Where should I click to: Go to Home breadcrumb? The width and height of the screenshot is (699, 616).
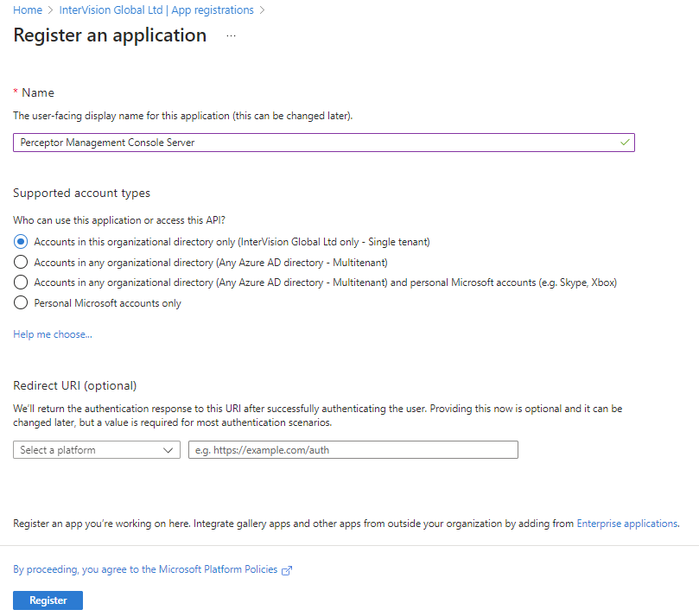28,10
